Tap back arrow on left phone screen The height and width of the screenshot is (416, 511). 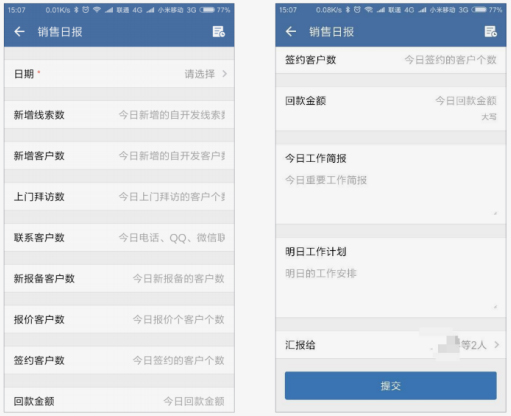tap(19, 32)
